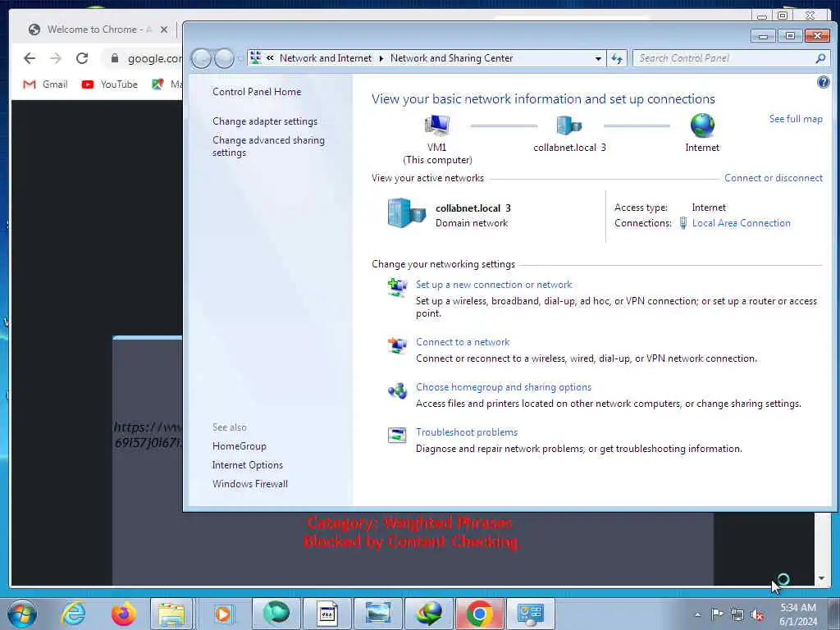Viewport: 840px width, 630px height.
Task: Click the scroll down arrow in Chrome window
Action: [x=821, y=578]
